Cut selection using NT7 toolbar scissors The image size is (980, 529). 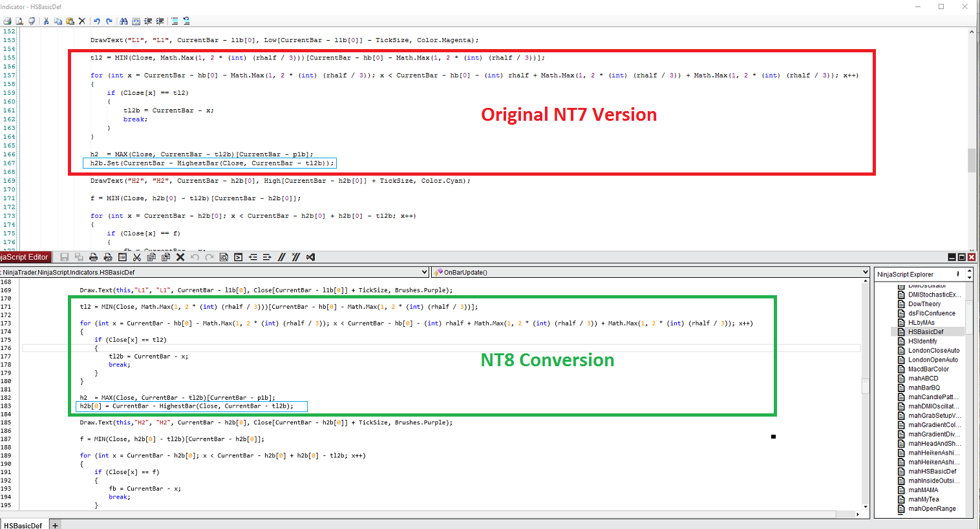pyautogui.click(x=46, y=21)
